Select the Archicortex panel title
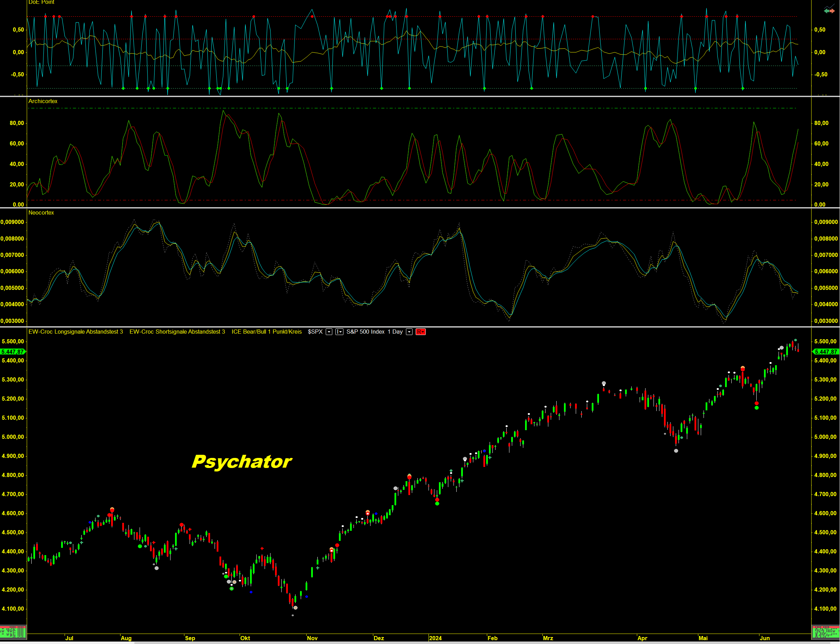Image resolution: width=840 pixels, height=644 pixels. click(43, 101)
